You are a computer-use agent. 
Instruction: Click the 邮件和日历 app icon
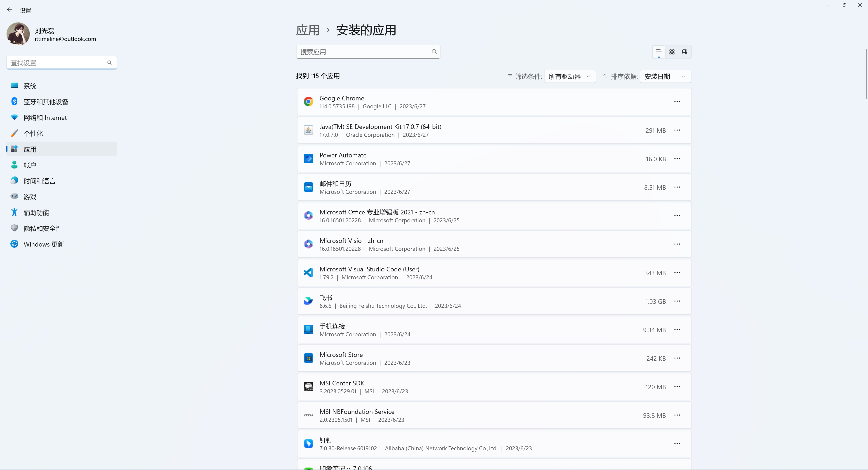(308, 187)
